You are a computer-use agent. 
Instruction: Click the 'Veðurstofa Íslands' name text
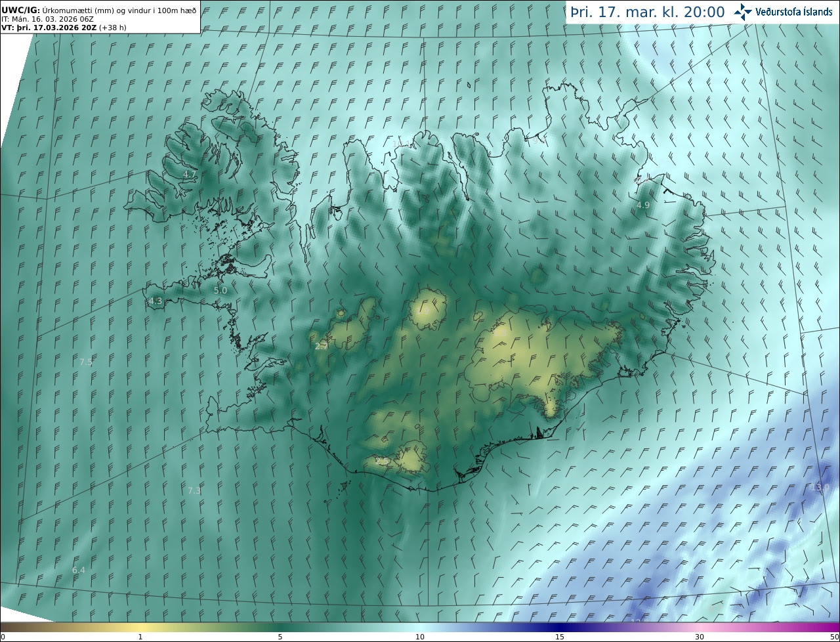[794, 12]
